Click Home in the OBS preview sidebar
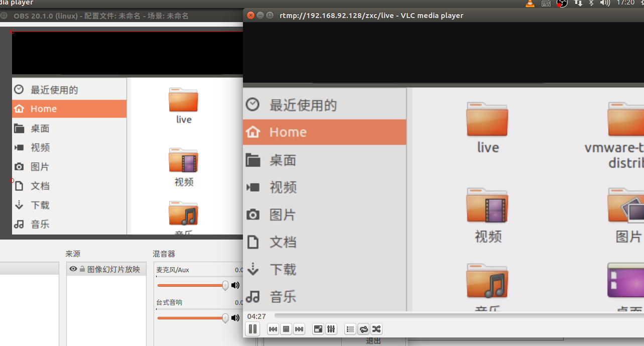 (69, 109)
